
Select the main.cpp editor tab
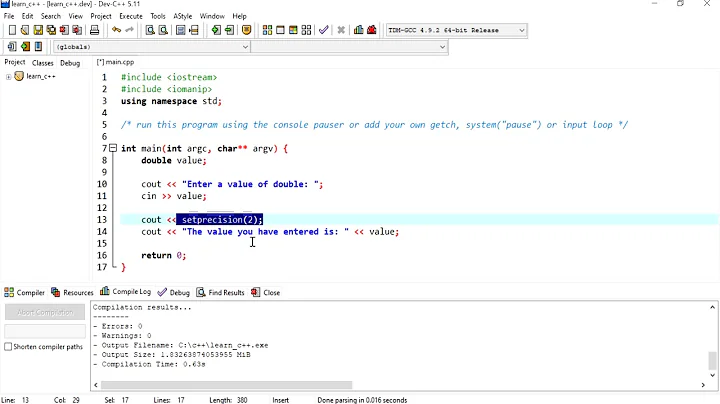tap(115, 62)
